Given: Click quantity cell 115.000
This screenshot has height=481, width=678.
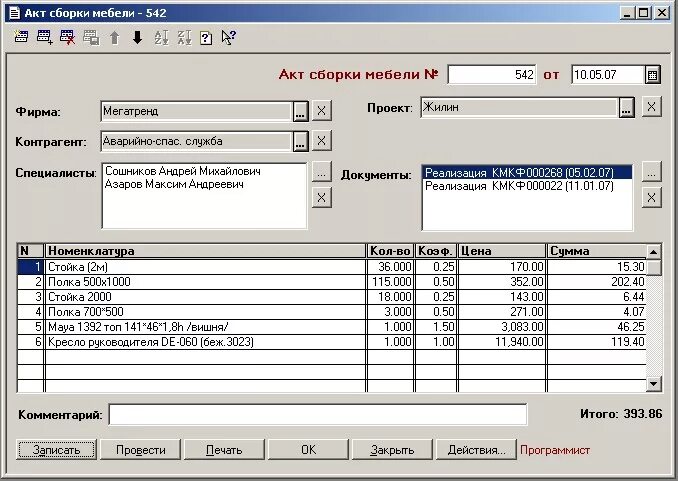Looking at the screenshot, I should pos(390,282).
